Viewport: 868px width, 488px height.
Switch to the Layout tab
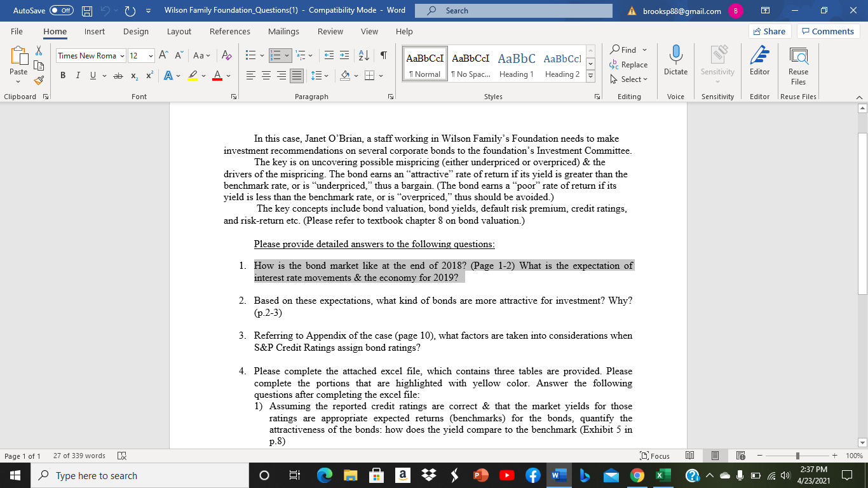click(x=179, y=32)
